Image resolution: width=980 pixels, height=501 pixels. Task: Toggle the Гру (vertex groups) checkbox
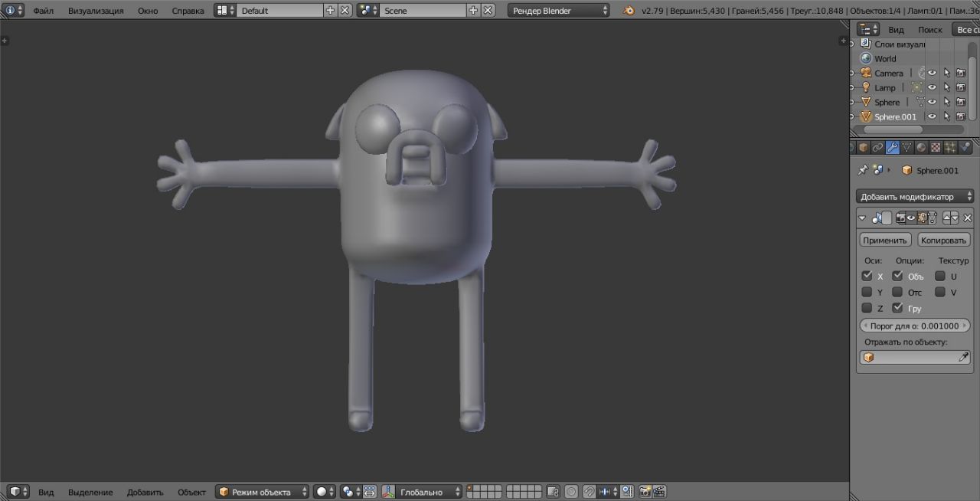[897, 308]
